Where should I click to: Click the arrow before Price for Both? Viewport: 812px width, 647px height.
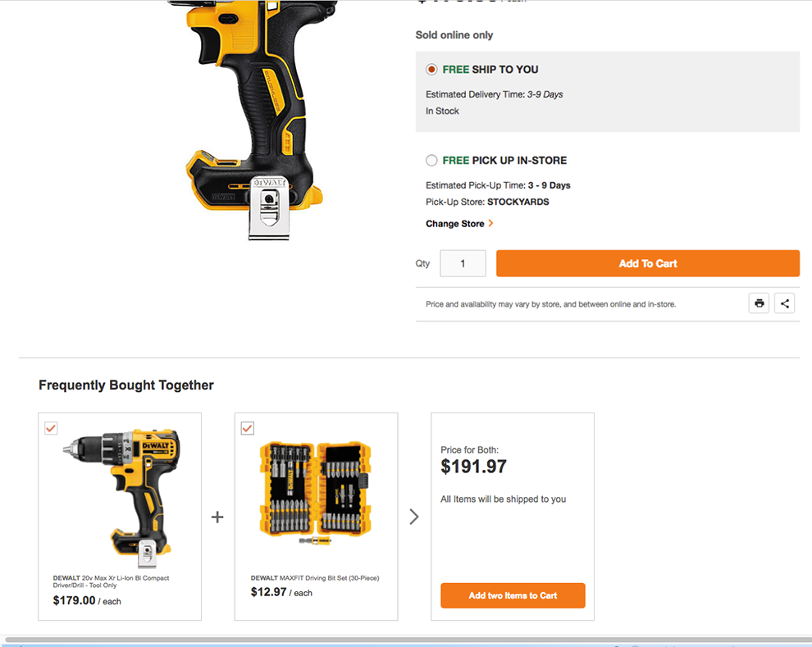pyautogui.click(x=413, y=517)
